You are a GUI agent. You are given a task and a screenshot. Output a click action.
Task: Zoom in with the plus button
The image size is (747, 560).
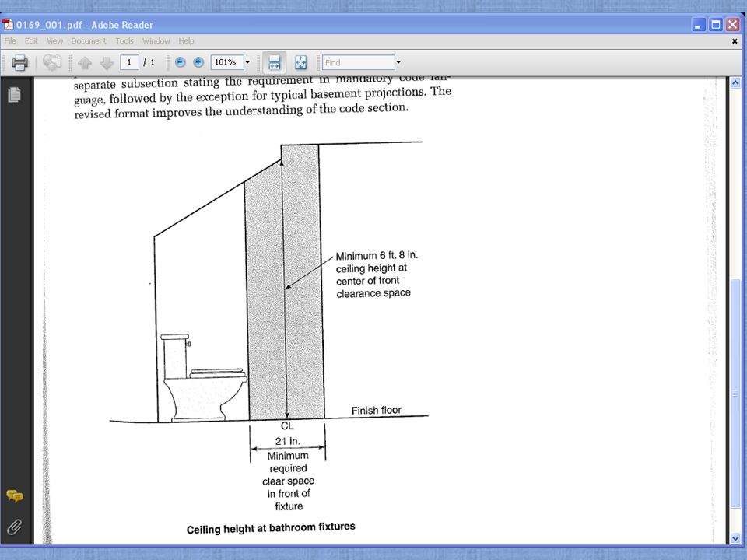[198, 62]
